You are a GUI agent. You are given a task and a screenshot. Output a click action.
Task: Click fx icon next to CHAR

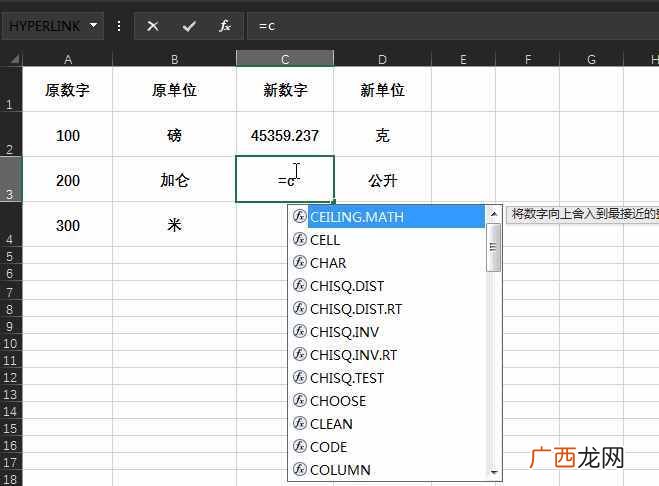point(299,262)
